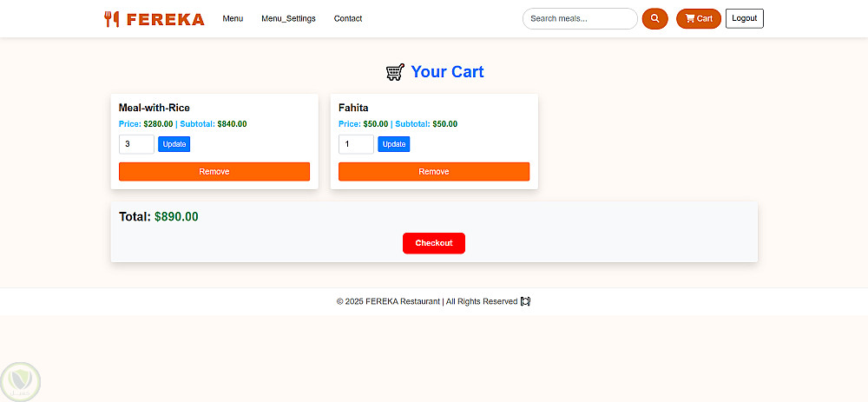
Task: Proceed with the red Checkout button
Action: point(434,243)
